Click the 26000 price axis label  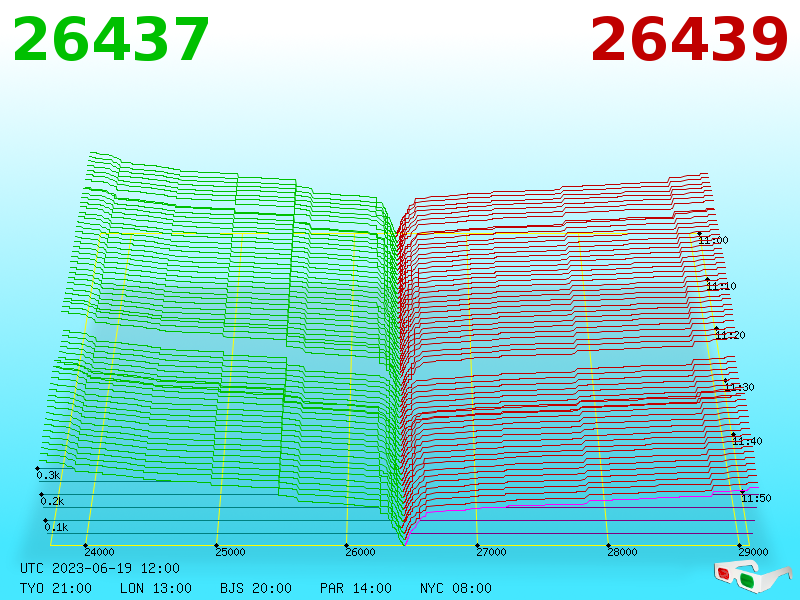pos(360,552)
